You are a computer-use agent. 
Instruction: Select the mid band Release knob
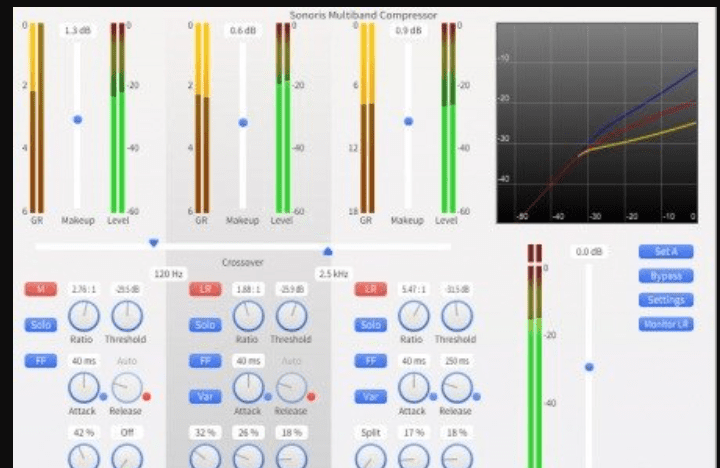(x=292, y=387)
